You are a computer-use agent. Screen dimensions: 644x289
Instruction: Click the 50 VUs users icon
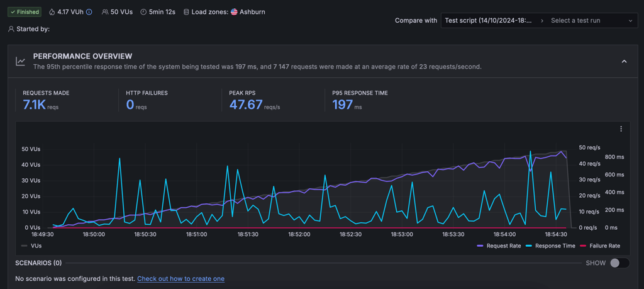[x=105, y=12]
